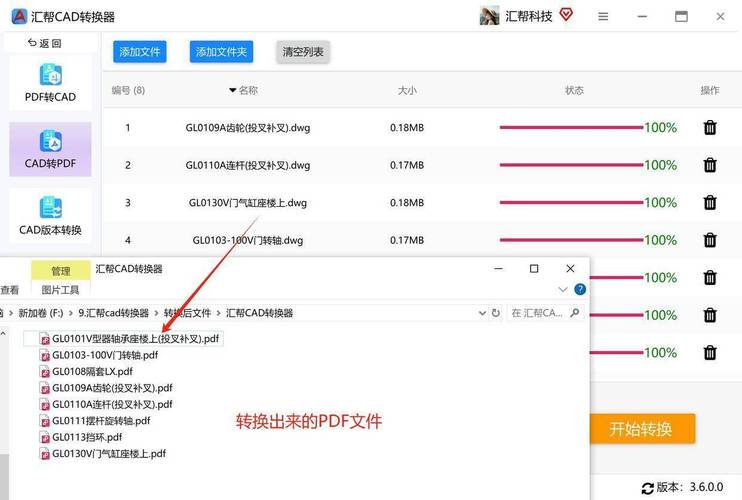
Task: Click the red VIP diamond icon
Action: point(566,15)
